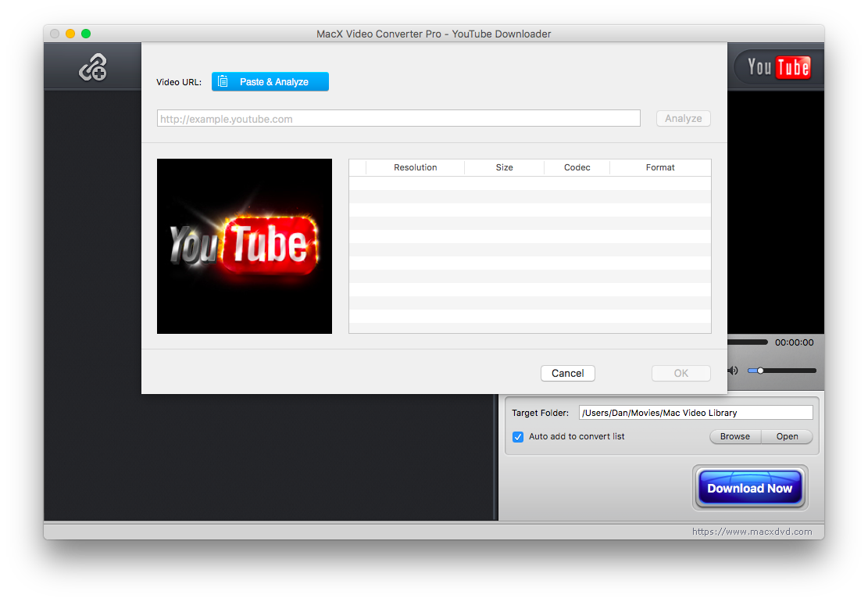Adjust the volume slider

pos(781,371)
